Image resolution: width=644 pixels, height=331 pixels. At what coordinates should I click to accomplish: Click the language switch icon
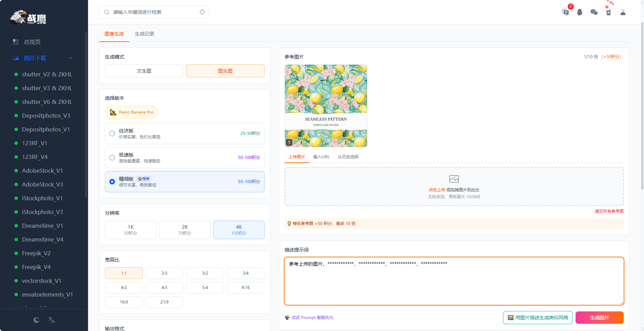(52, 320)
